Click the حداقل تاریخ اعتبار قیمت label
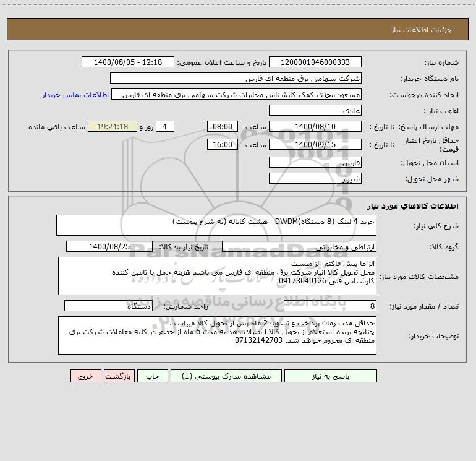Viewport: 476px width, 461px height. pyautogui.click(x=431, y=145)
